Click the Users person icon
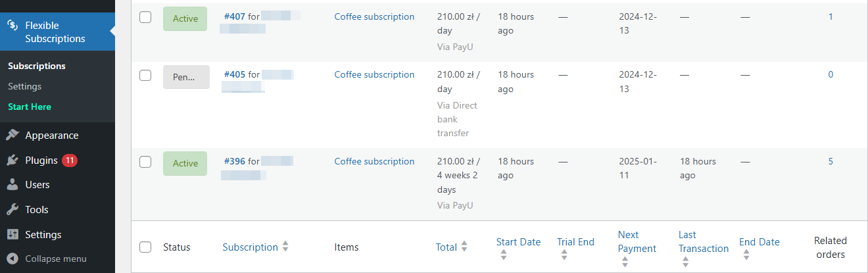868x273 pixels. (x=12, y=185)
